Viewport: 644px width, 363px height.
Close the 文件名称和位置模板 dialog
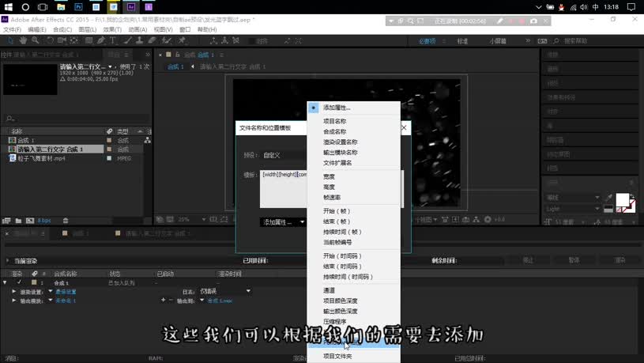[404, 128]
